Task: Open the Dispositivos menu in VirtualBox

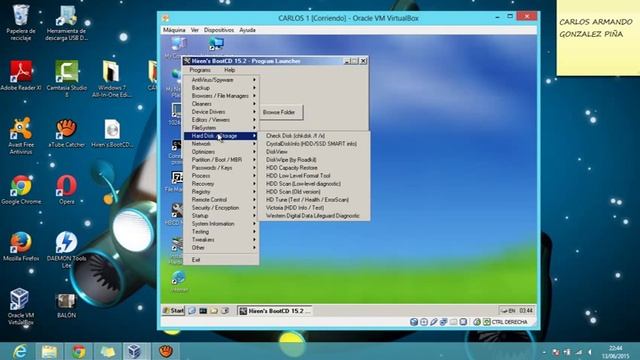Action: 219,30
